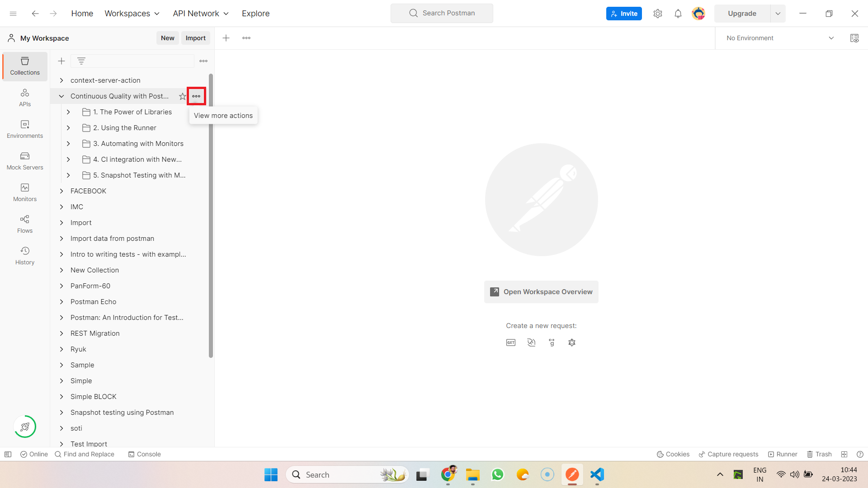Go to the Home page
The image size is (868, 488).
82,14
